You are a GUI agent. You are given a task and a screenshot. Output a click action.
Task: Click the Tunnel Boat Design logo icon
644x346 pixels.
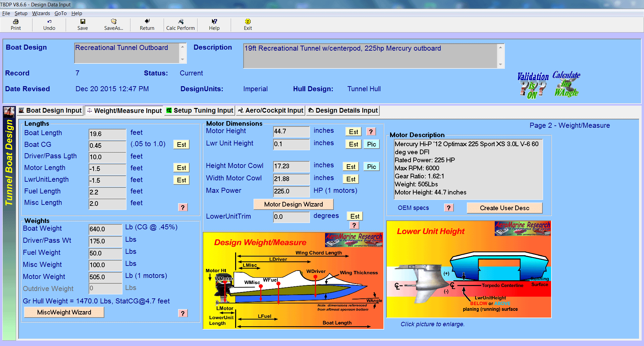pos(9,111)
